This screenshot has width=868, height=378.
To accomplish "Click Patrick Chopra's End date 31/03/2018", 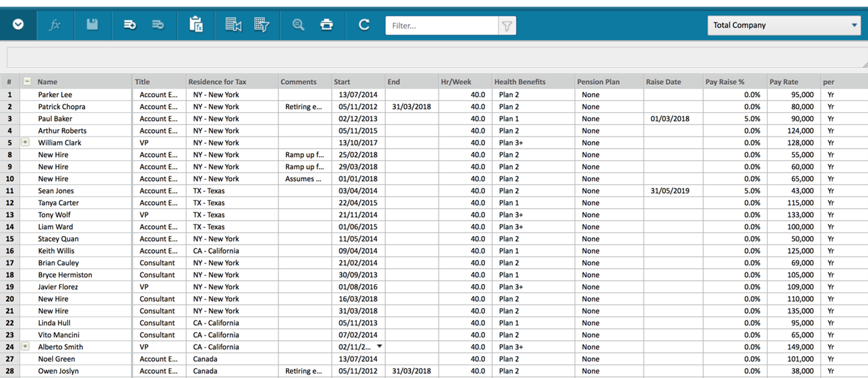I will tap(412, 107).
